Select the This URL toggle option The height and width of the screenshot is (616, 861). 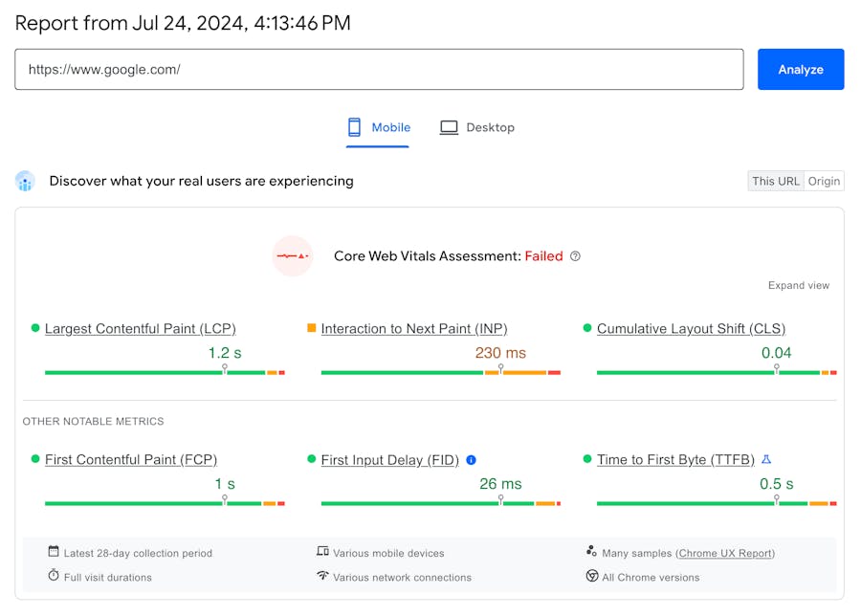pos(775,181)
